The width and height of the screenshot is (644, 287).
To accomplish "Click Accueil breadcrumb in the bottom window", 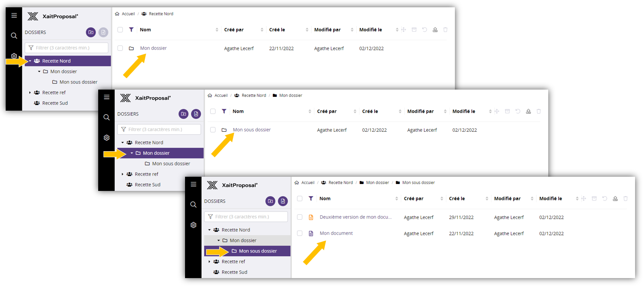I will pyautogui.click(x=308, y=183).
